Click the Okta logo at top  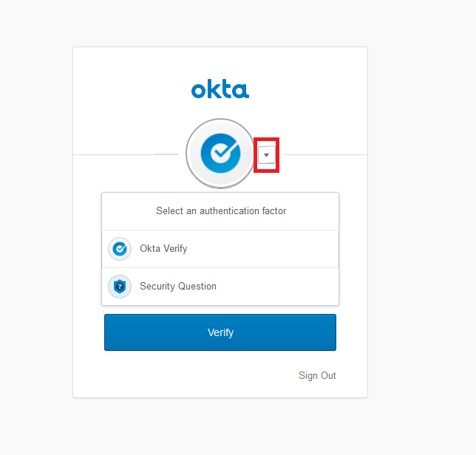point(220,90)
